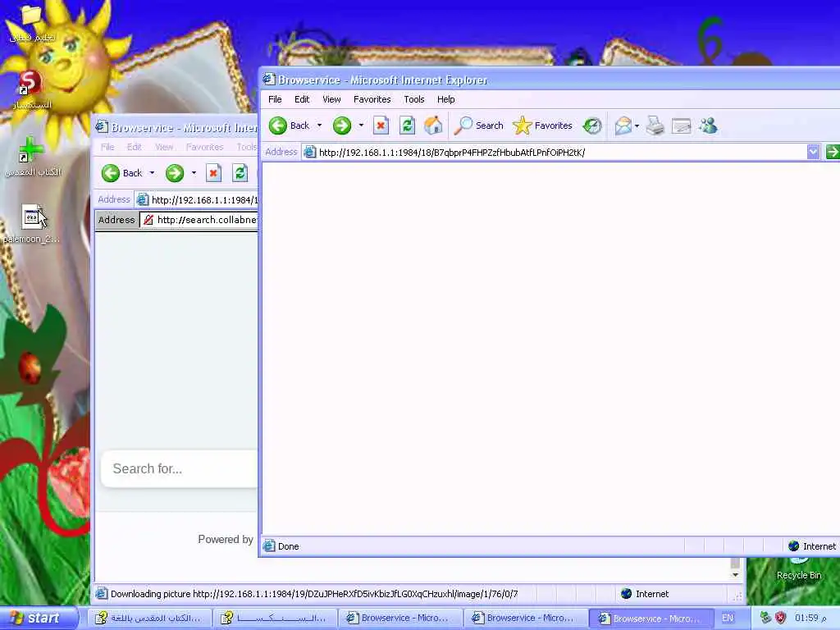Click the Downloading picture status bar text

[x=314, y=594]
